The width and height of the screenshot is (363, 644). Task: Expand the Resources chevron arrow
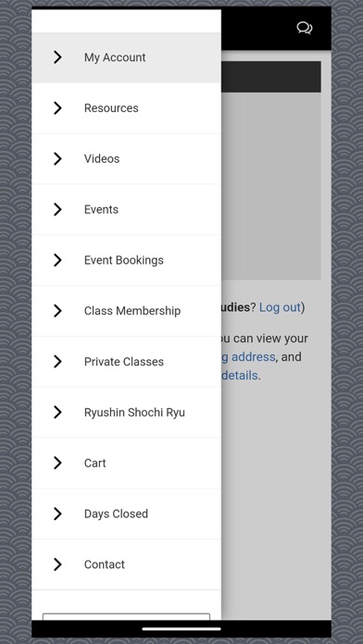(57, 108)
